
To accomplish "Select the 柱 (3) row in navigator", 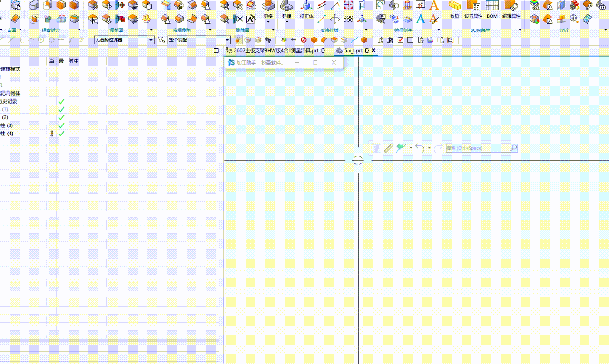I will coord(109,125).
